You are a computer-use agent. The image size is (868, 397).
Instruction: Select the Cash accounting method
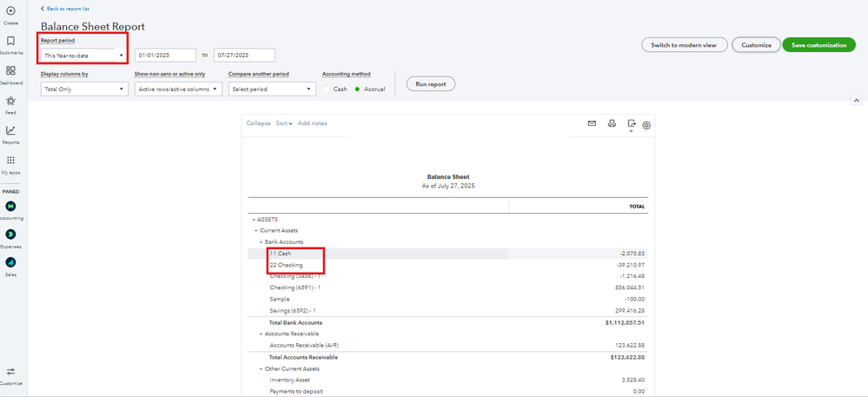pos(327,89)
